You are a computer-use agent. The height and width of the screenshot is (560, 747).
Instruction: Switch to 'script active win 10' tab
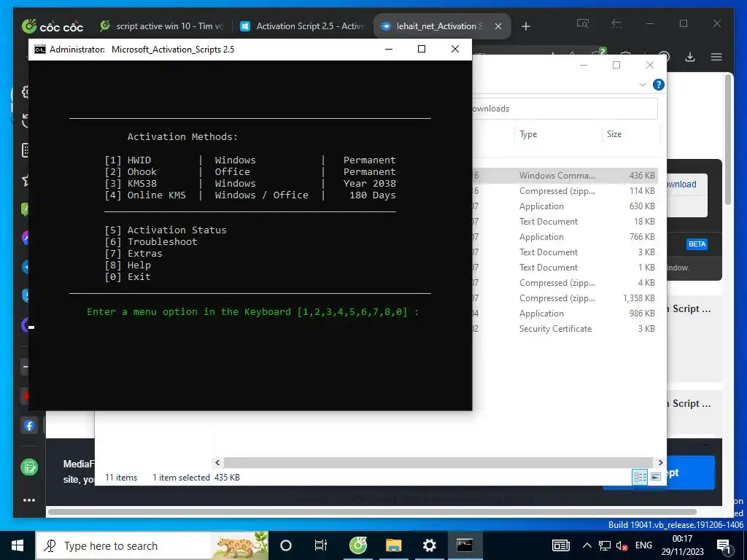point(162,26)
